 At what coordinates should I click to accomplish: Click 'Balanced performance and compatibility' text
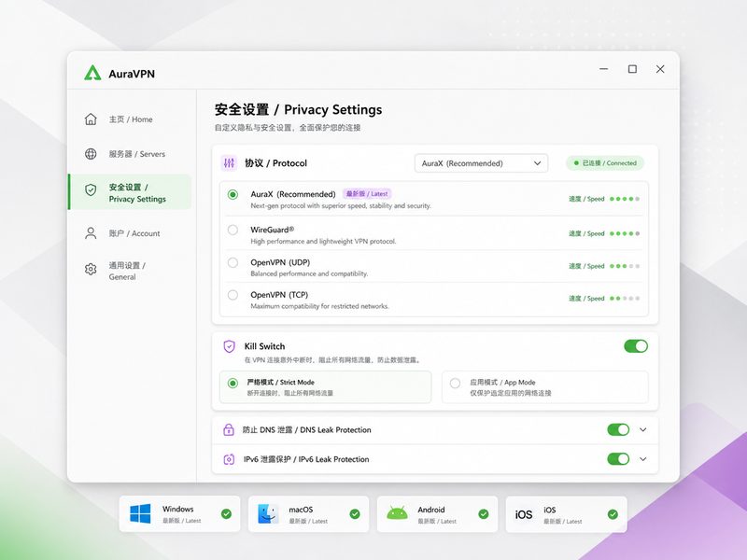click(x=309, y=273)
